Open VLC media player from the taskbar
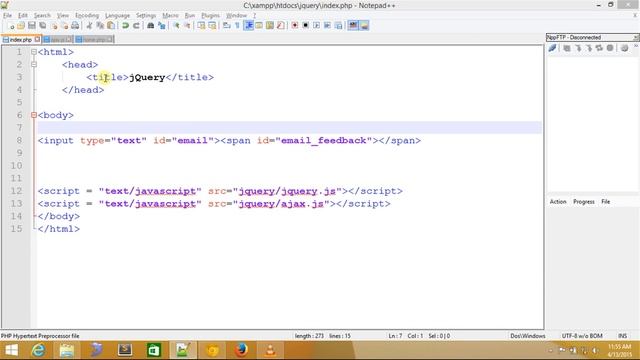The height and width of the screenshot is (360, 640). click(x=270, y=350)
